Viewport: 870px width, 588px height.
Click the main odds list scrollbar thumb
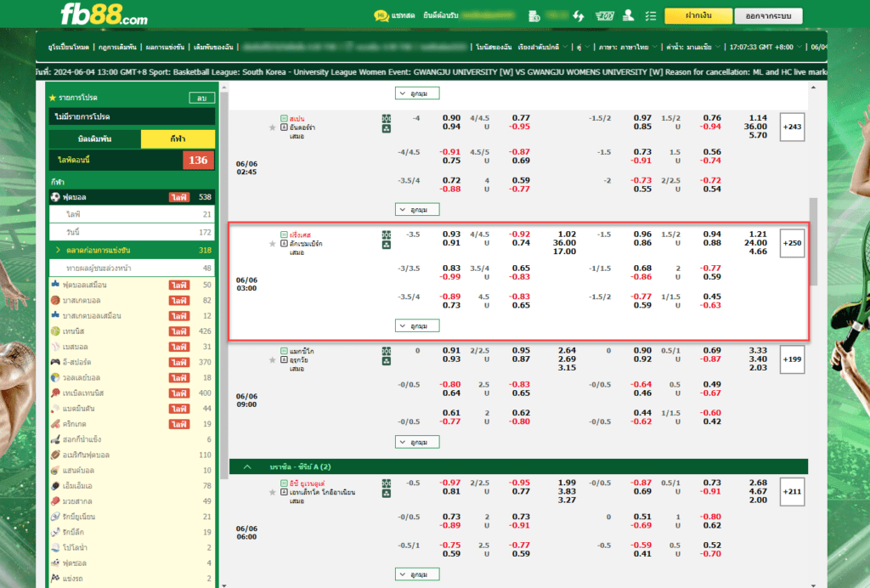(813, 241)
